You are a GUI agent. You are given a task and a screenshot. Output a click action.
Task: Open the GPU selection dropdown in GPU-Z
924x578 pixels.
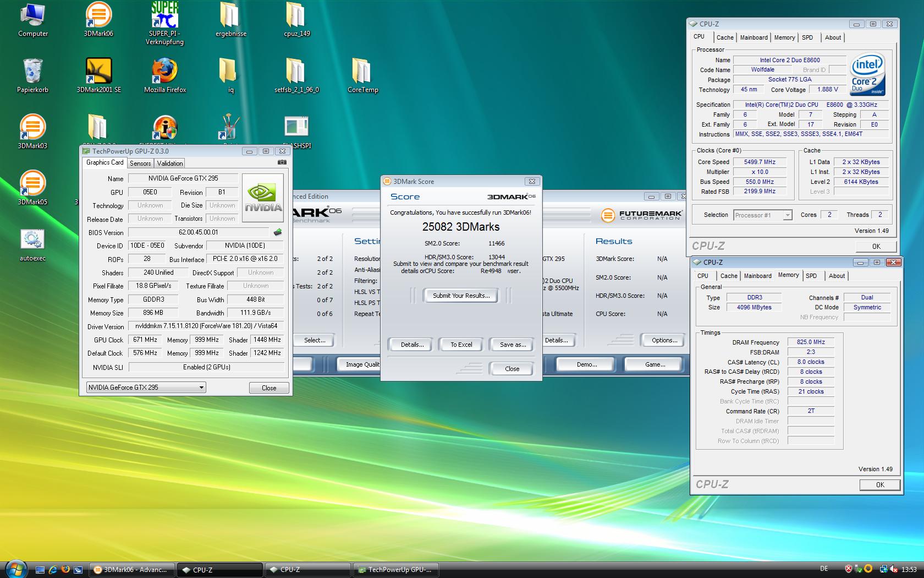(146, 388)
